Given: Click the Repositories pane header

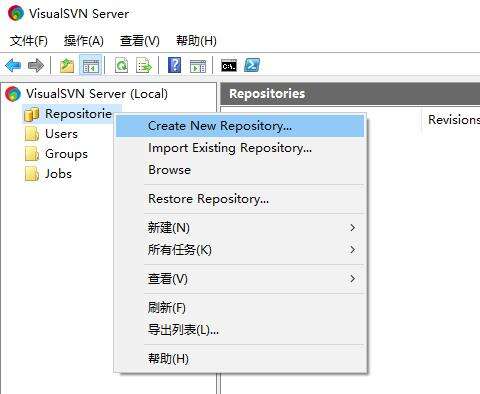Looking at the screenshot, I should click(350, 94).
